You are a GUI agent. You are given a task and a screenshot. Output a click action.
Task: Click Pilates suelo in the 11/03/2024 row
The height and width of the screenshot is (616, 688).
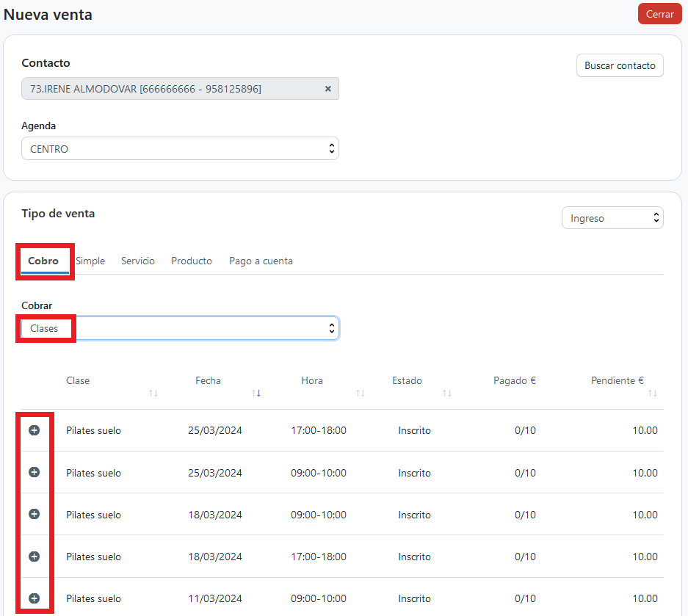[93, 598]
